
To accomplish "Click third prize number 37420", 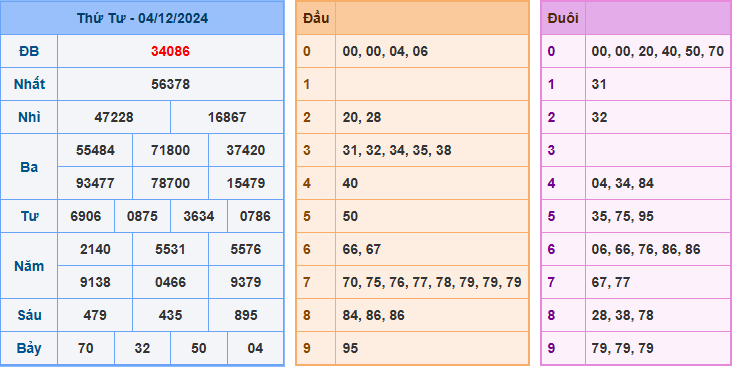I will [246, 150].
